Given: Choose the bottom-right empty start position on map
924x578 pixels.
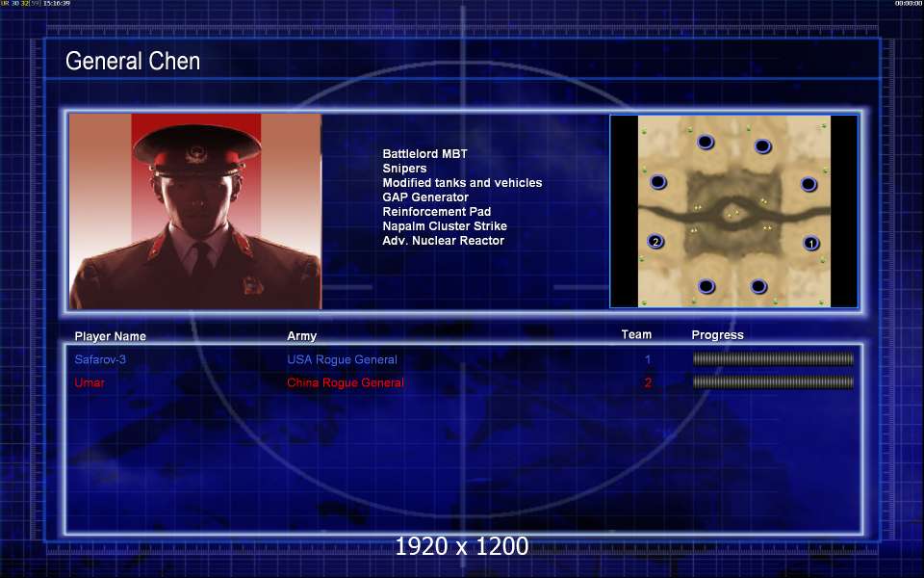Looking at the screenshot, I should [x=758, y=287].
